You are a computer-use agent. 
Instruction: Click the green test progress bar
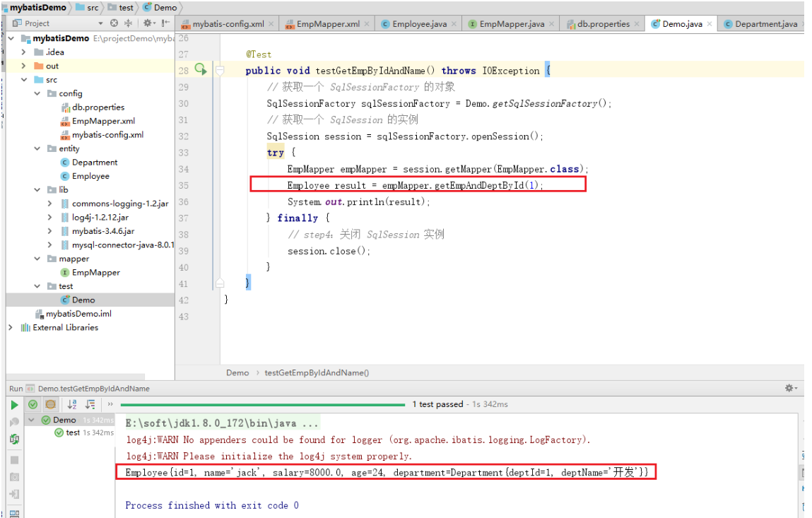point(263,404)
